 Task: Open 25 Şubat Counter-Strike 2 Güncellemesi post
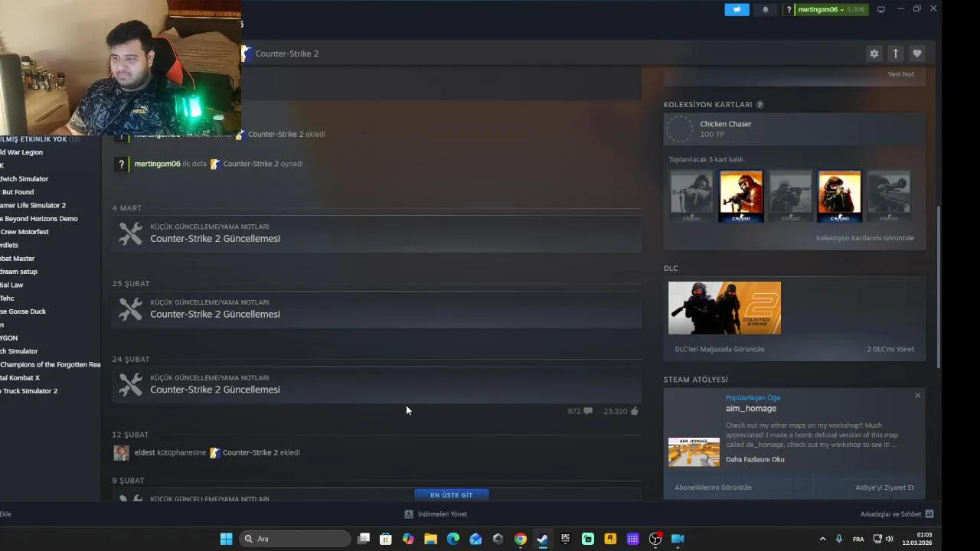(215, 315)
